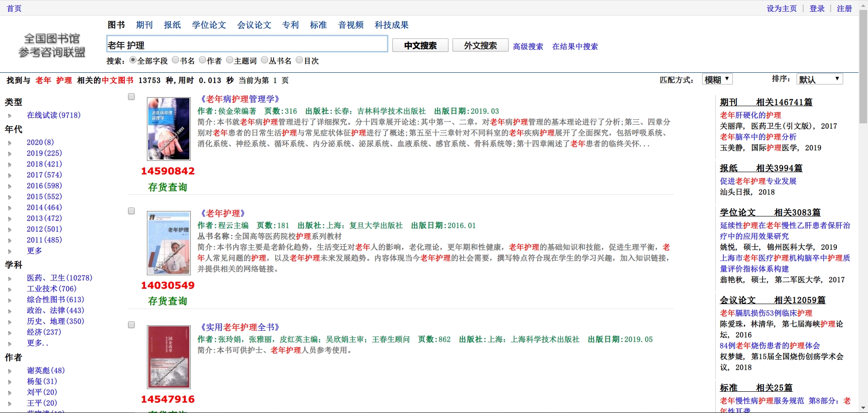Switch to the 期刊 search tab
The width and height of the screenshot is (868, 413).
point(144,25)
